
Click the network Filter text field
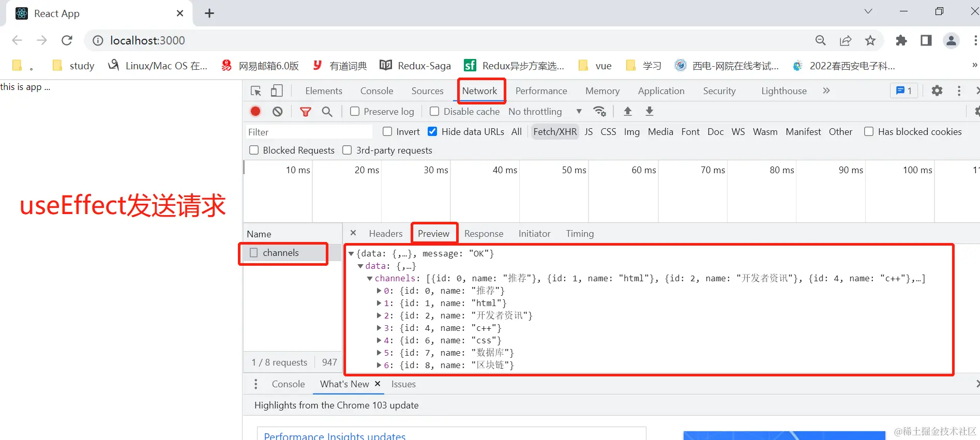click(x=309, y=132)
